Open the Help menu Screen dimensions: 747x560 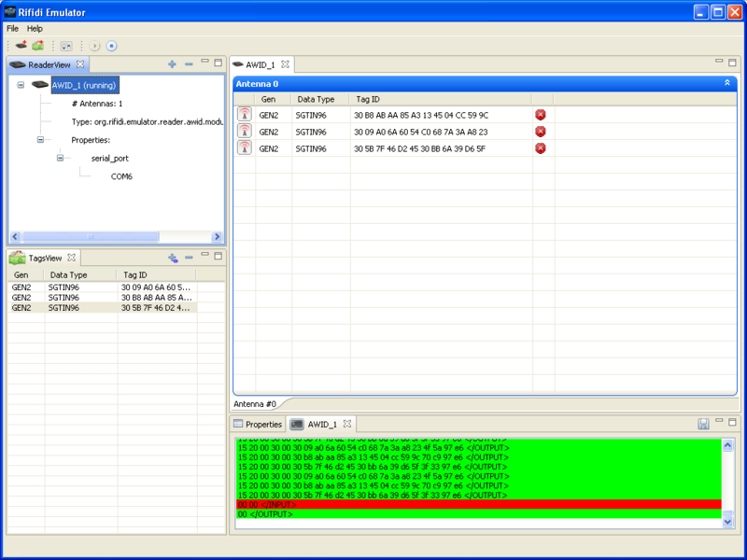(x=35, y=29)
